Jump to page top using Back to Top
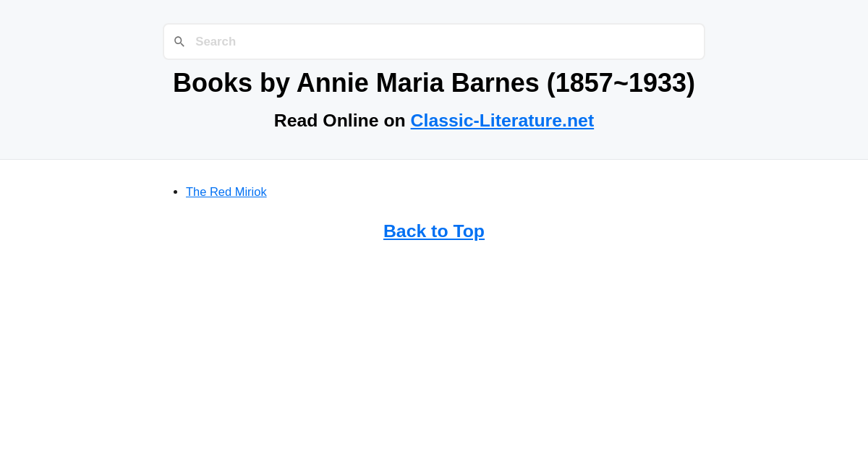The image size is (868, 454). 434,231
